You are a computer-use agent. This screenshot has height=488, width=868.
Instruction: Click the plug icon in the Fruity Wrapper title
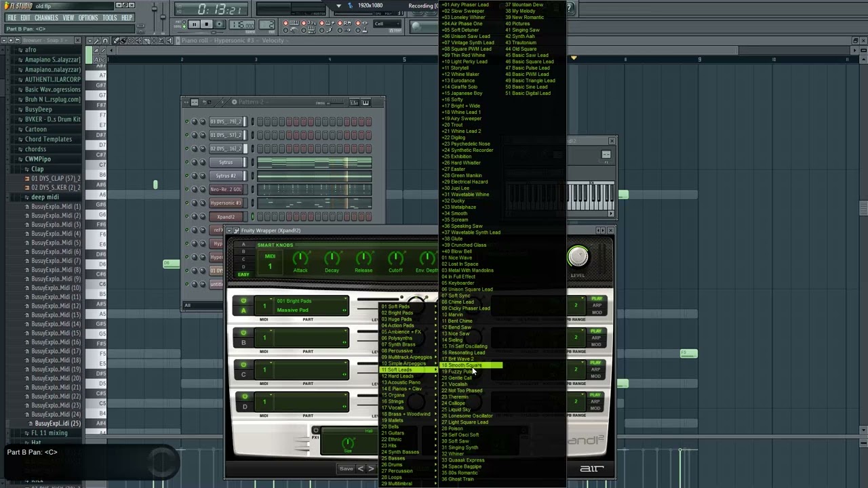coord(236,230)
